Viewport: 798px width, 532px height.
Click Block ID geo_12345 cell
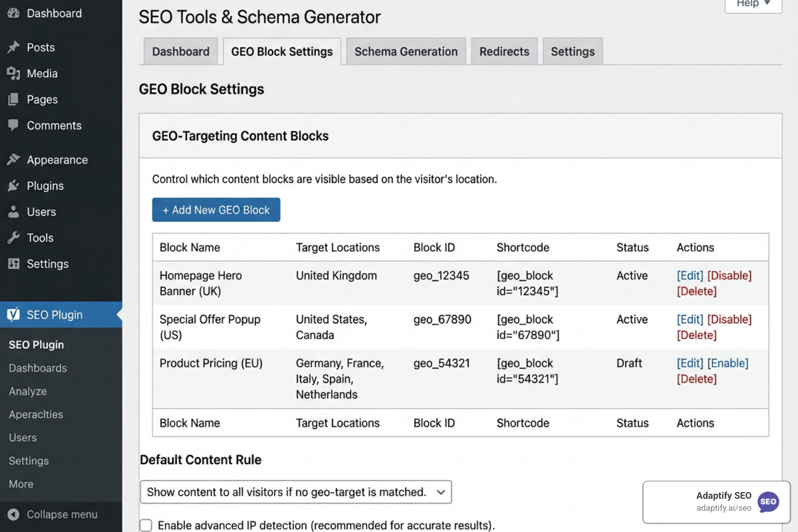coord(441,275)
